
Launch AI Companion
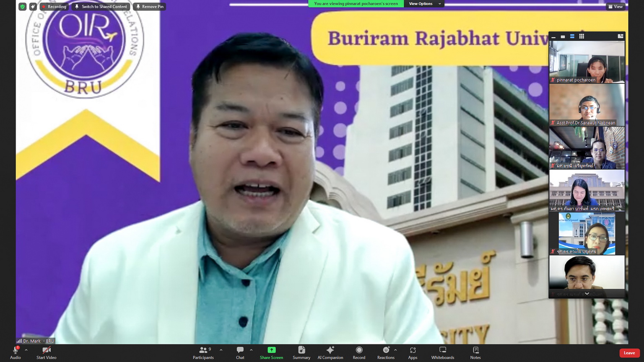(x=330, y=352)
